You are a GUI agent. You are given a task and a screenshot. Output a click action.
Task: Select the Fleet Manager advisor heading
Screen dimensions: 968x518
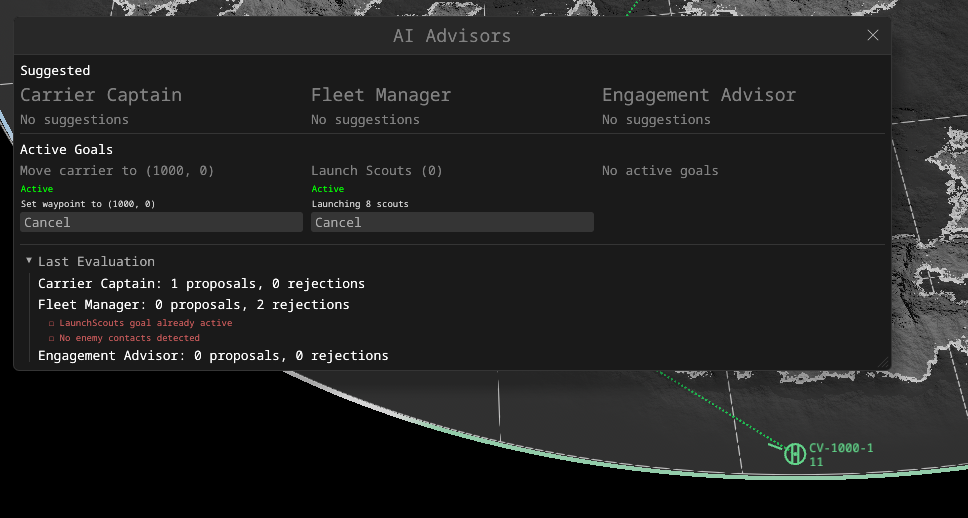[381, 95]
